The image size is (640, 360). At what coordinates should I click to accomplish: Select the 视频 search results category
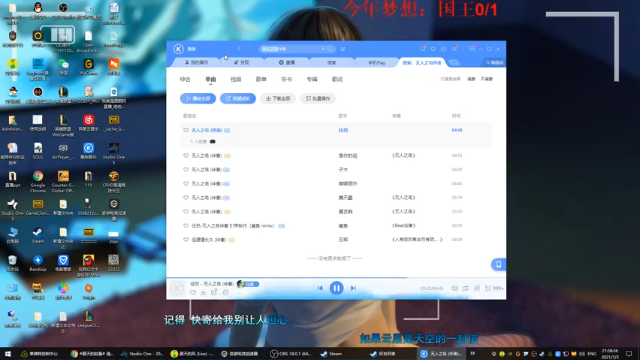pyautogui.click(x=236, y=79)
